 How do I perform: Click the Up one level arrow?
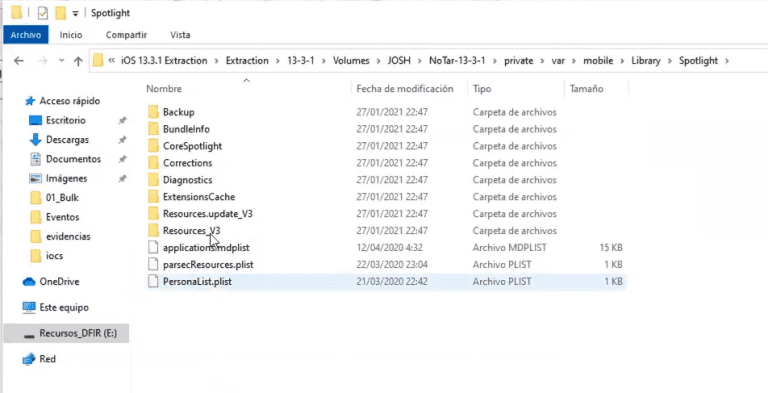78,61
